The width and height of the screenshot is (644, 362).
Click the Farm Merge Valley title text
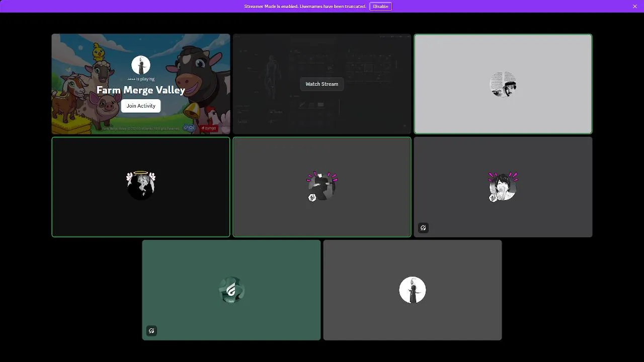click(141, 90)
